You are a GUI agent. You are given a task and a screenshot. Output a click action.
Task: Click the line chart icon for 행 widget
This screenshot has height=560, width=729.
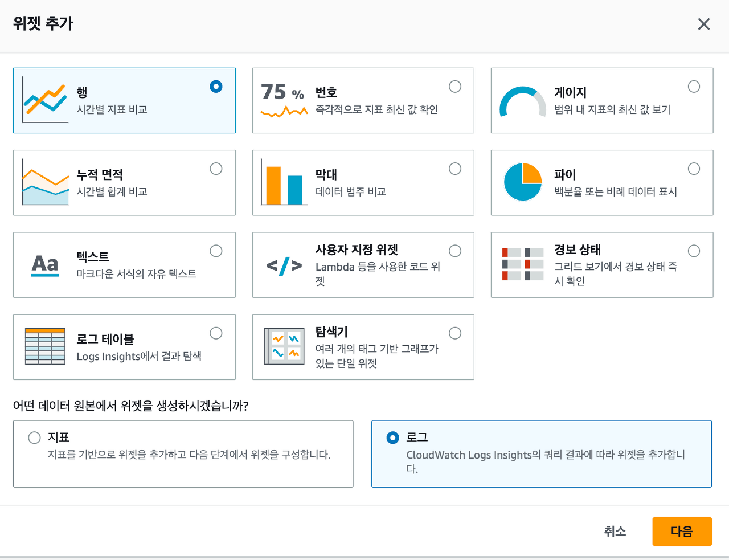point(45,101)
